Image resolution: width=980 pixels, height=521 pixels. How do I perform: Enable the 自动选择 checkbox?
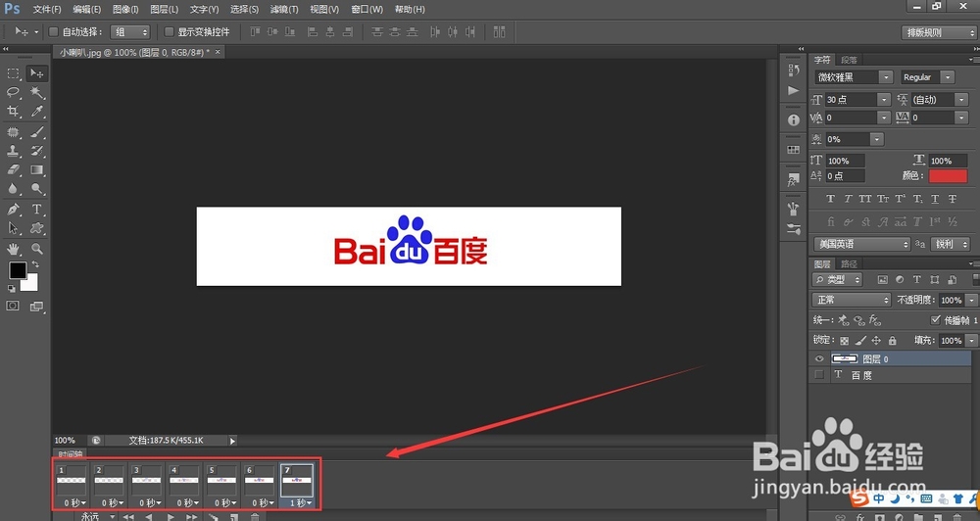click(x=54, y=32)
